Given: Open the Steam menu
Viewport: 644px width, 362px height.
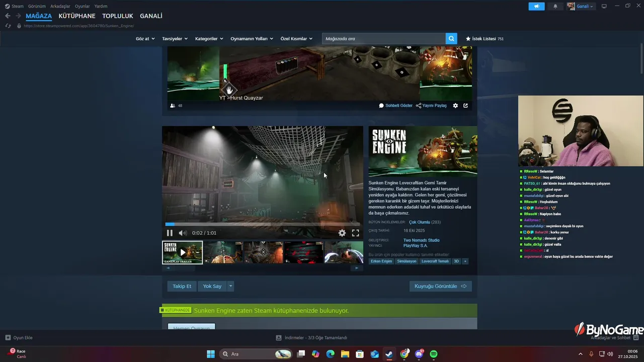Looking at the screenshot, I should pos(14,6).
